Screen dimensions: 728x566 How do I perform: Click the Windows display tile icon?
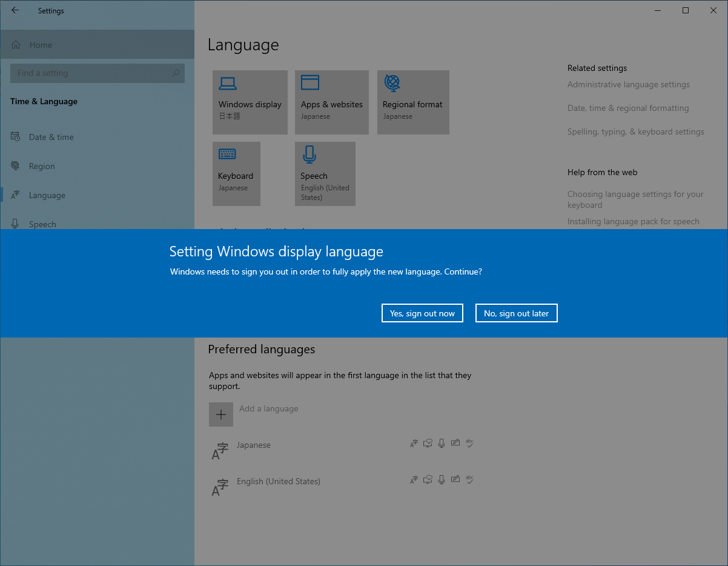pyautogui.click(x=228, y=83)
